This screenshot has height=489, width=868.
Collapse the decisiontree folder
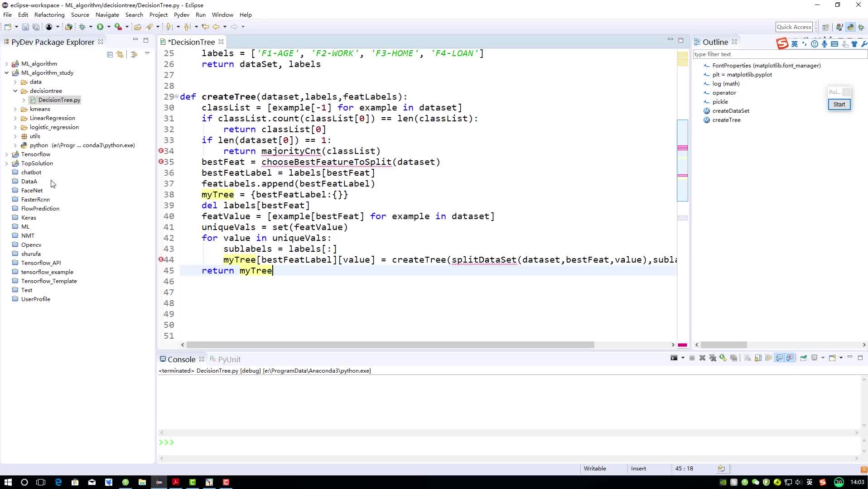[x=15, y=91]
